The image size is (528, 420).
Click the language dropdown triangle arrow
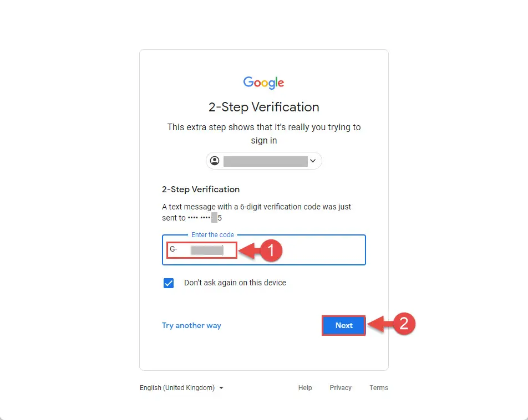[x=221, y=388]
